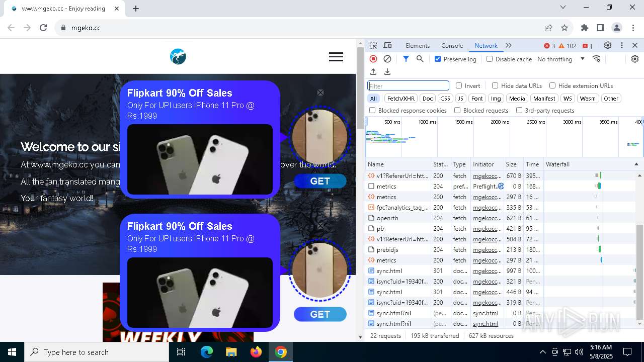
Task: Switch to the Console tab
Action: coord(452,45)
